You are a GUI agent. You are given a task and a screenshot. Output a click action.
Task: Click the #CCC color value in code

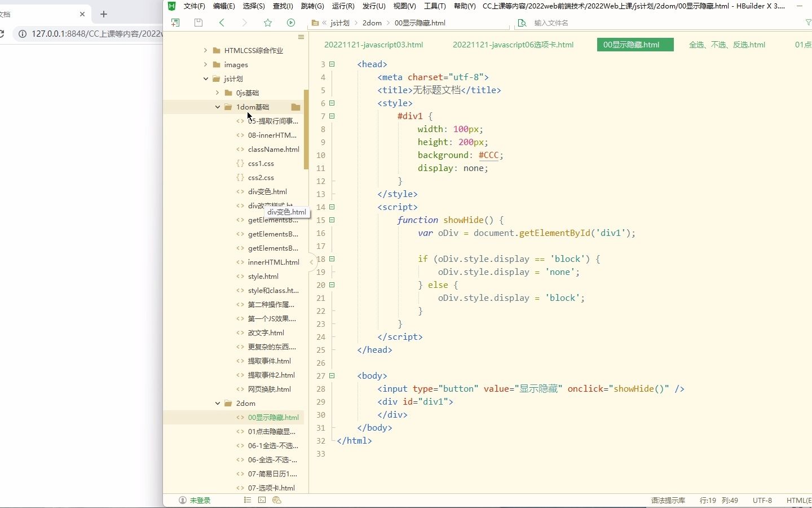488,155
